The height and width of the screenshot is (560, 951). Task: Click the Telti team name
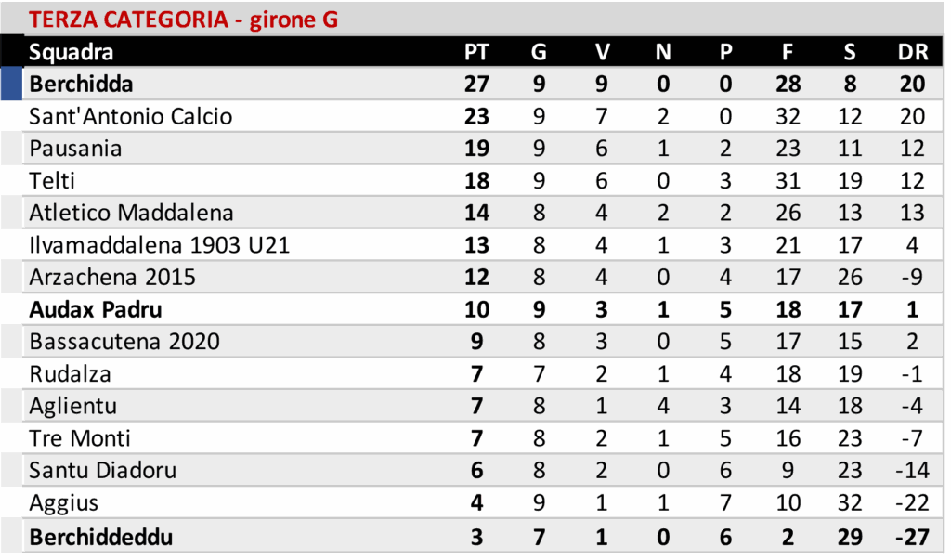(x=52, y=181)
